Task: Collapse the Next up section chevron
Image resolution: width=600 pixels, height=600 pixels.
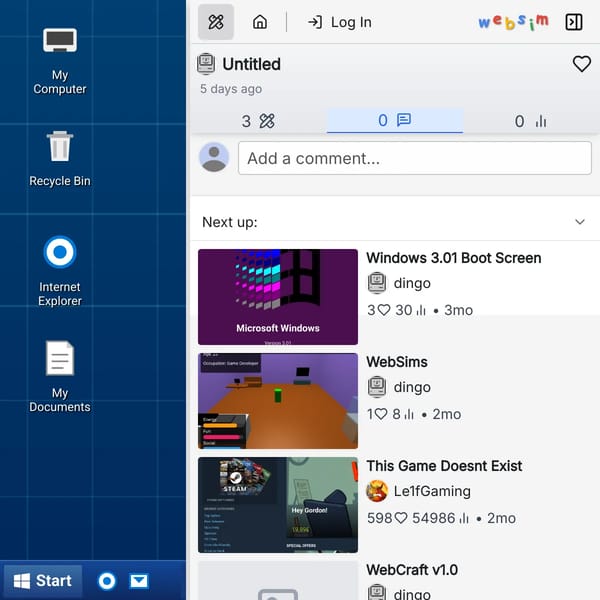Action: [x=580, y=222]
